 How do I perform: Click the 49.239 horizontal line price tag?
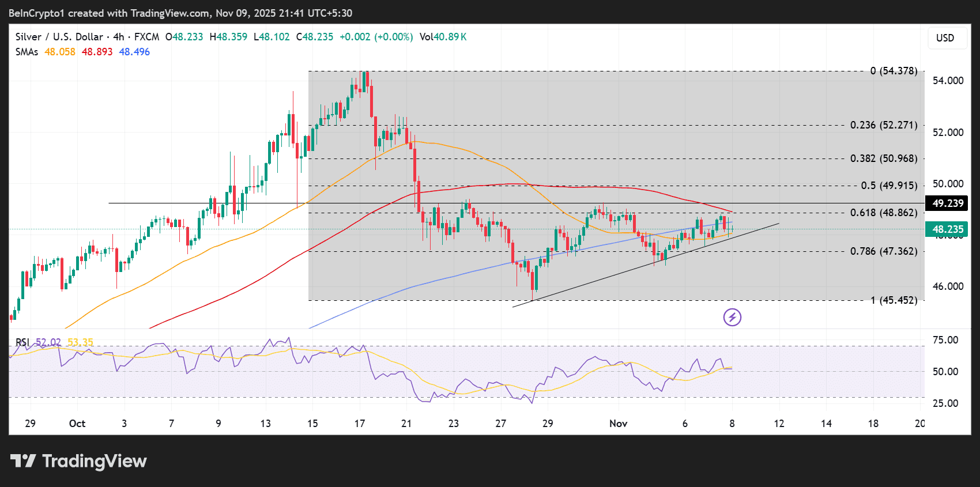tap(948, 203)
